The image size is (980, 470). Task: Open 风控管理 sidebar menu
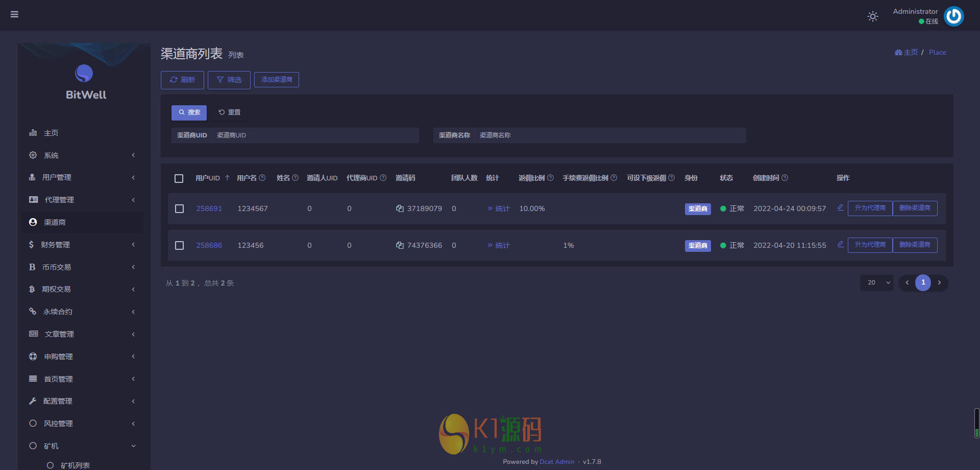(83, 424)
